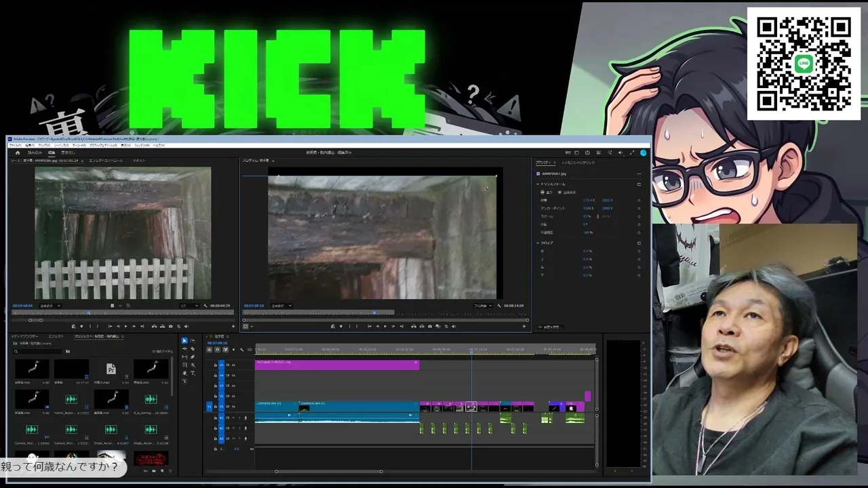The width and height of the screenshot is (868, 488).
Task: Select the Selection arrow tool
Action: click(184, 341)
